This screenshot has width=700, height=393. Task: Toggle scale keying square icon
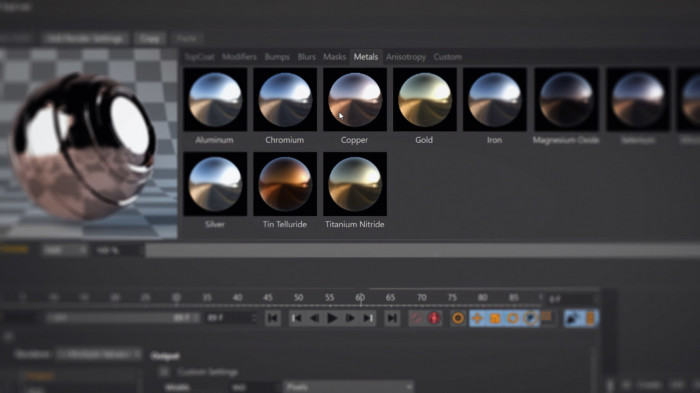[x=495, y=318]
